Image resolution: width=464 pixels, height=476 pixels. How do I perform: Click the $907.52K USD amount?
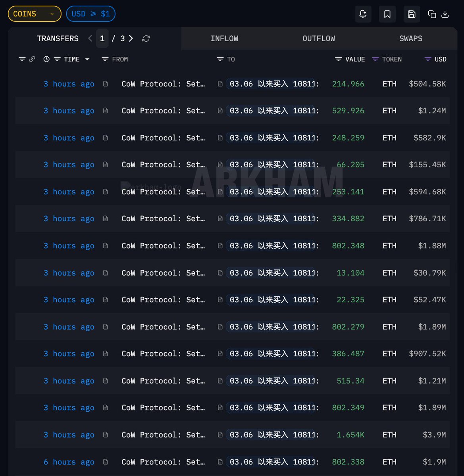(x=427, y=353)
